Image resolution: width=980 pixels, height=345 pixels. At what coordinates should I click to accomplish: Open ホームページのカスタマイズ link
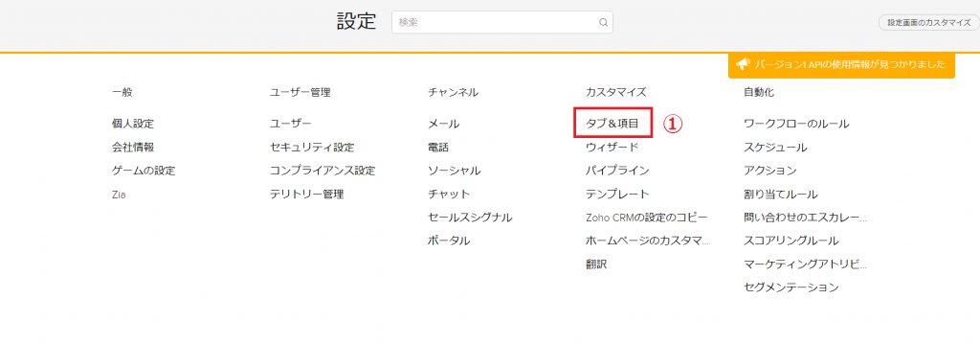tap(647, 241)
